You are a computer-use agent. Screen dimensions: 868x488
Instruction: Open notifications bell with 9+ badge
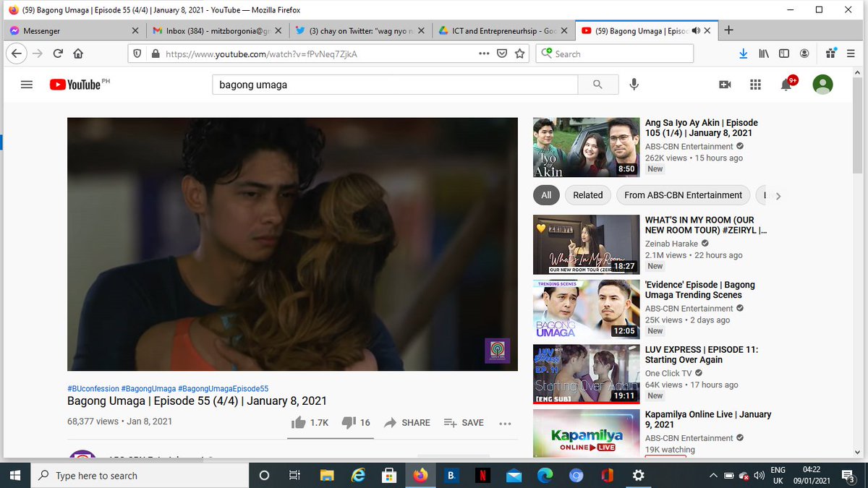click(x=788, y=84)
